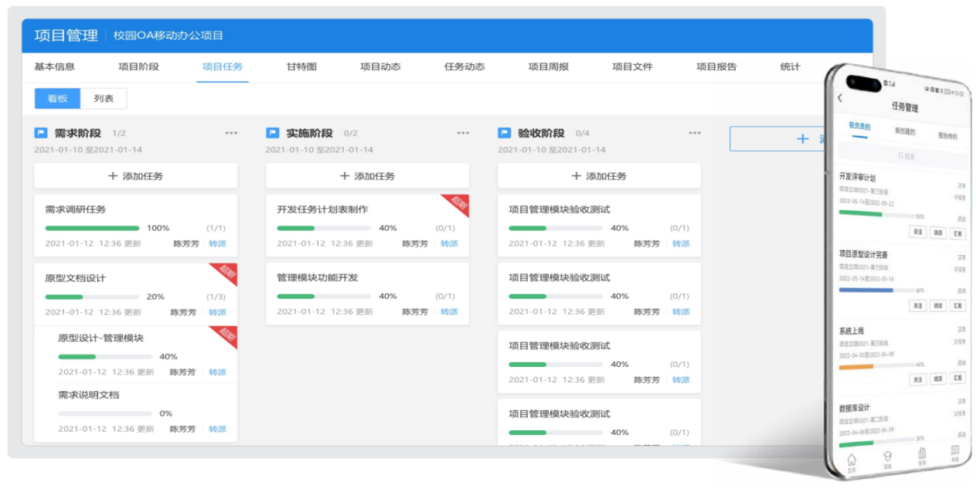
Task: Click the 0% progress bar of 需求说明文档
Action: [105, 413]
